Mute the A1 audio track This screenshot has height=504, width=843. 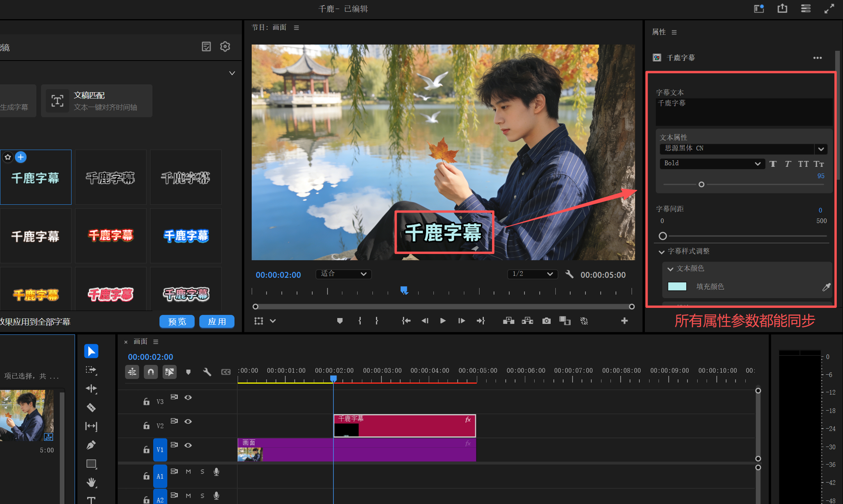coord(188,472)
